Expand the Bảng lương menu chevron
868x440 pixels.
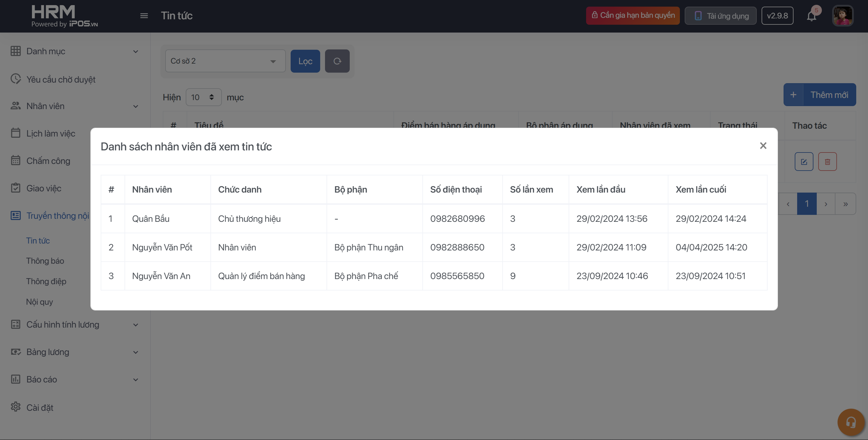tap(135, 352)
